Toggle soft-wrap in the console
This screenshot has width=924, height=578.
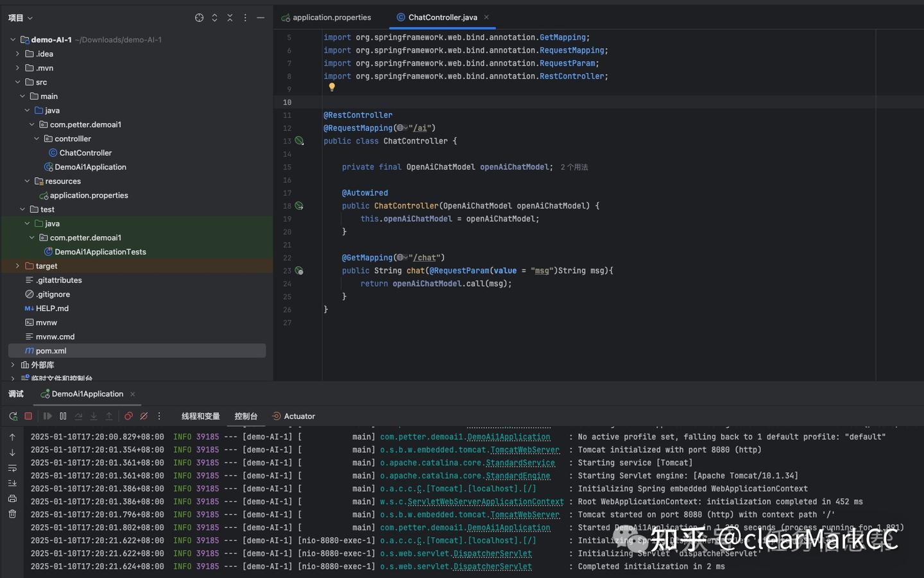pos(12,468)
